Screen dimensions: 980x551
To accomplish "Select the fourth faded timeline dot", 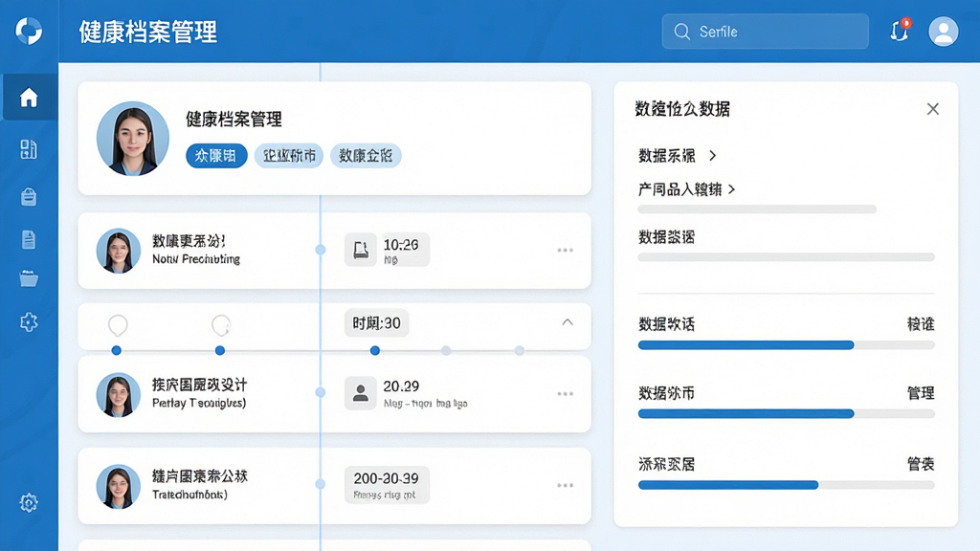I will [x=446, y=350].
